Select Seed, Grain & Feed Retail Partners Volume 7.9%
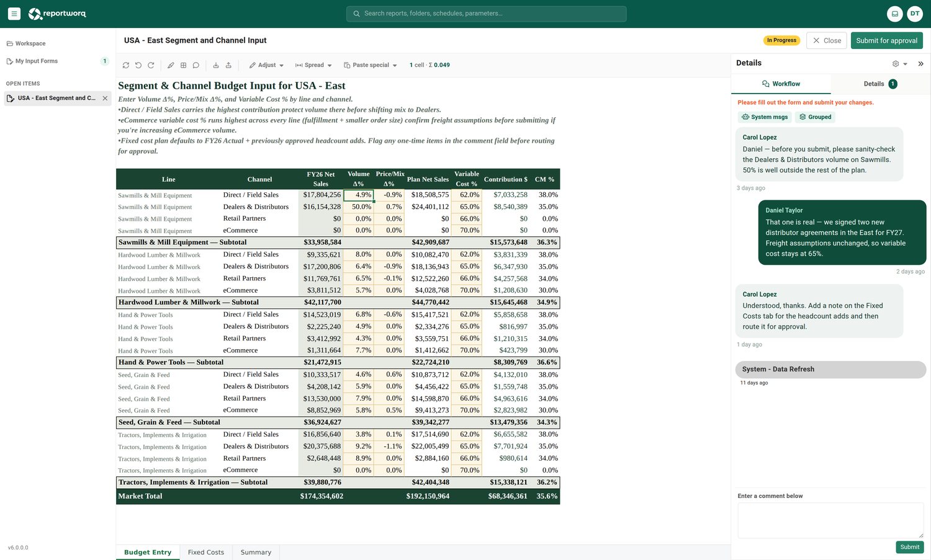This screenshot has height=560, width=931. pyautogui.click(x=359, y=399)
